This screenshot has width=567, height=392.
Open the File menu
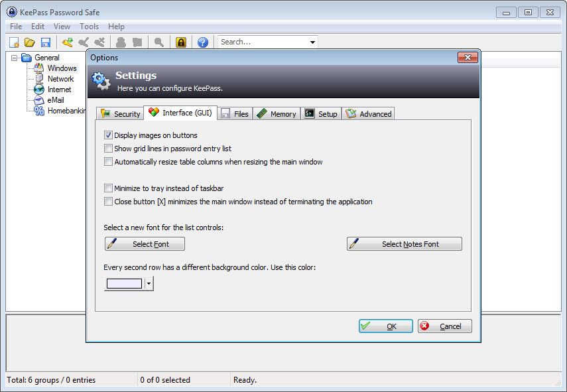(x=16, y=27)
